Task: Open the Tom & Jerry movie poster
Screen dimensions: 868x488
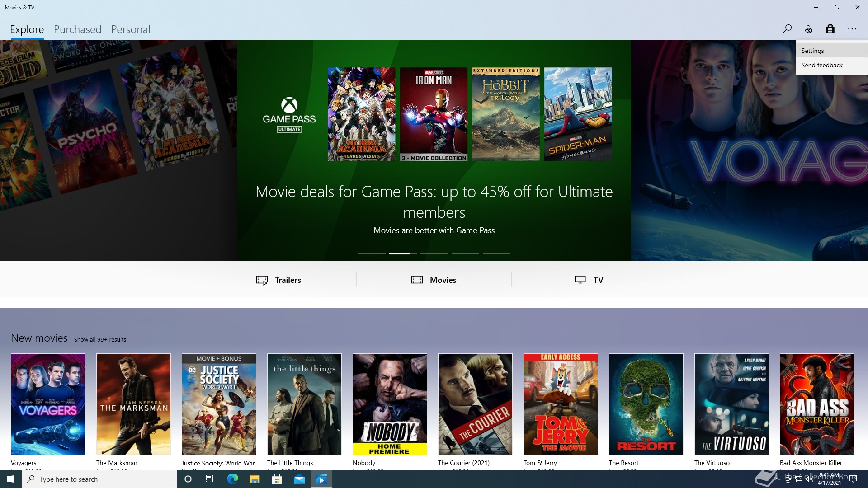Action: click(x=561, y=404)
